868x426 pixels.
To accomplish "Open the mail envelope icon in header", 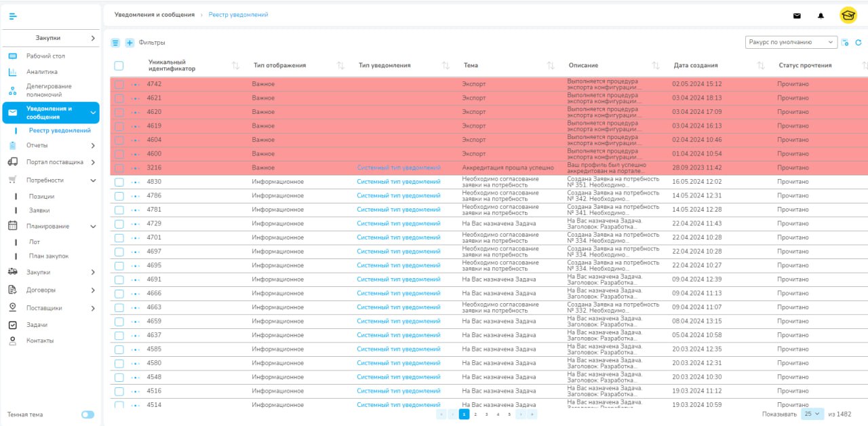I will click(797, 16).
